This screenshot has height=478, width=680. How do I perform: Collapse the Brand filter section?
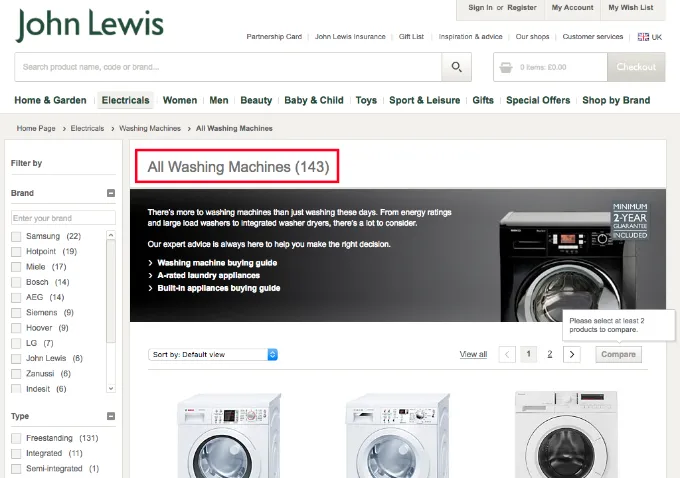(111, 193)
